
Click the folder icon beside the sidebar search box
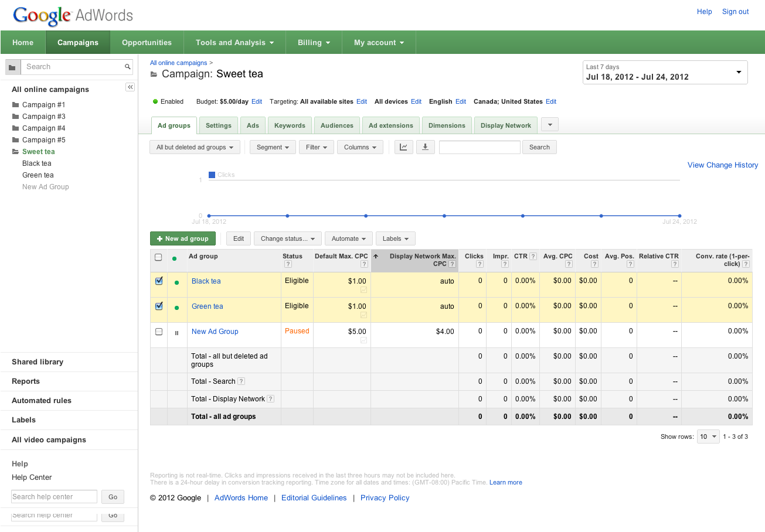(12, 67)
